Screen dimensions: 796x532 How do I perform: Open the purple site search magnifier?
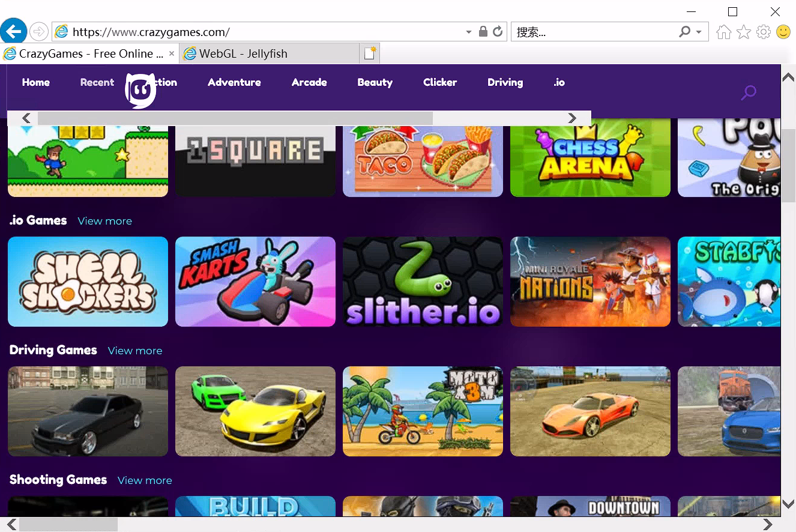[749, 92]
